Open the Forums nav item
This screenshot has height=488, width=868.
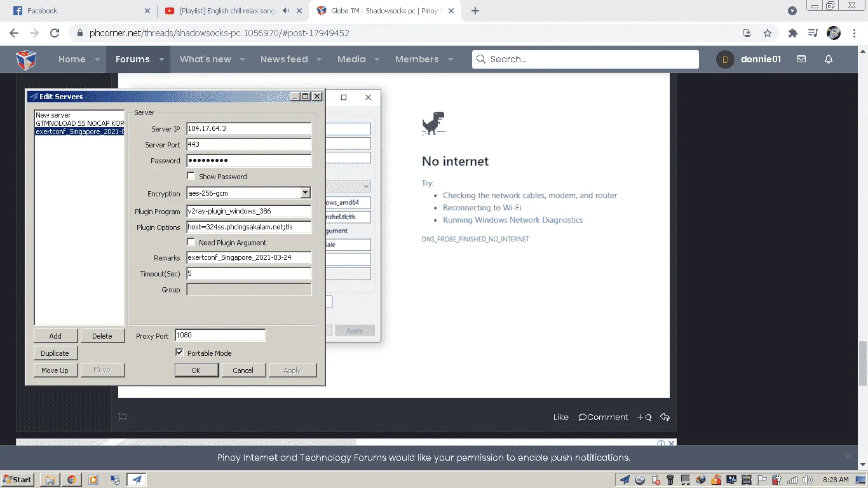click(x=132, y=59)
